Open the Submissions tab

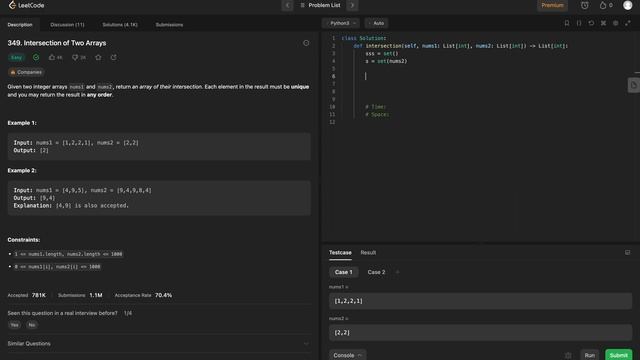click(x=169, y=24)
